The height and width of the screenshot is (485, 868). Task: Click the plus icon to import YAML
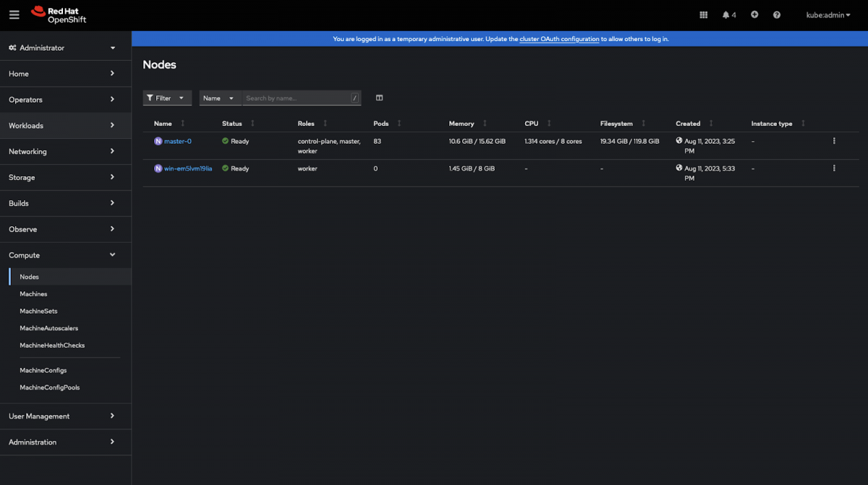(x=754, y=14)
